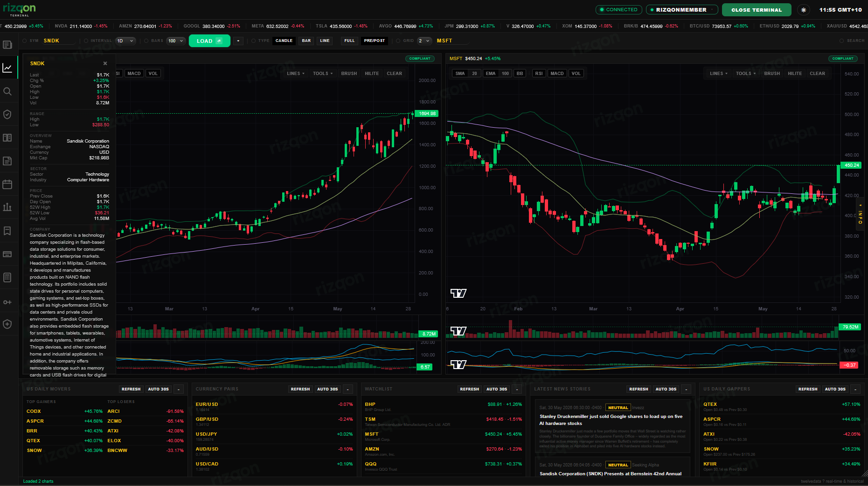The width and height of the screenshot is (868, 486).
Task: Click CLOSE TERMINAL button
Action: (757, 10)
